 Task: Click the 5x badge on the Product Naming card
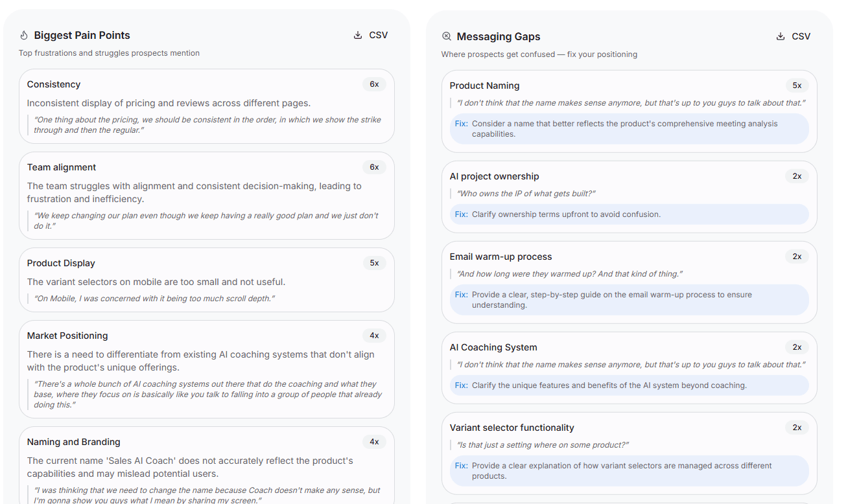click(797, 85)
